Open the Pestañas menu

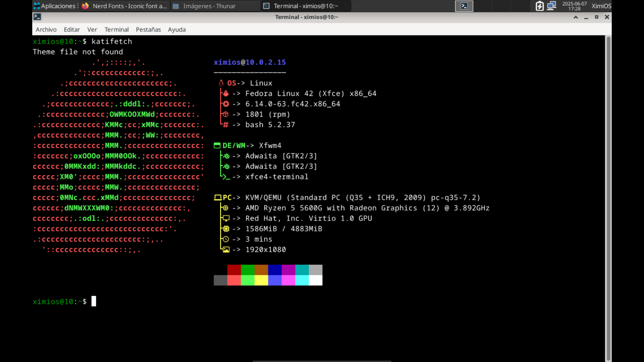click(x=148, y=29)
